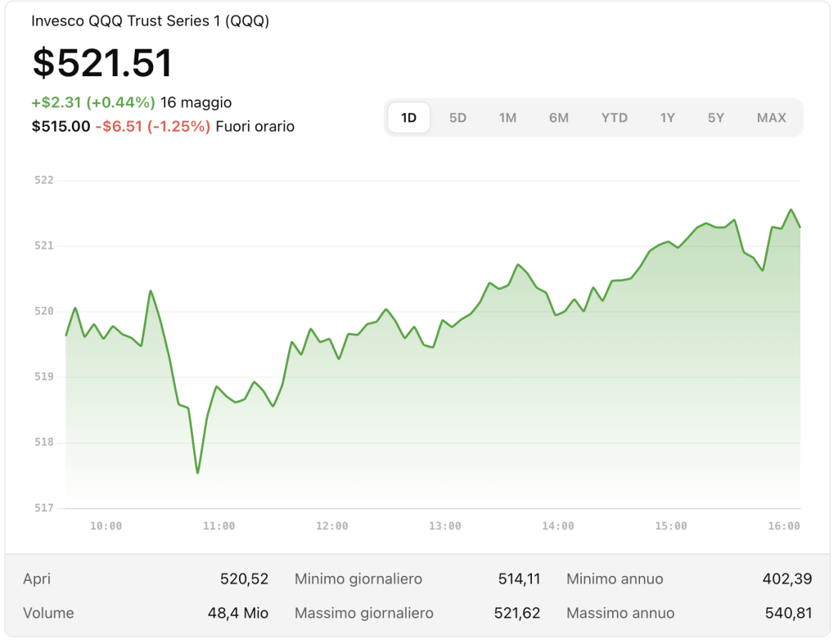Click the 517 y-axis label
838x644 pixels.
point(44,507)
